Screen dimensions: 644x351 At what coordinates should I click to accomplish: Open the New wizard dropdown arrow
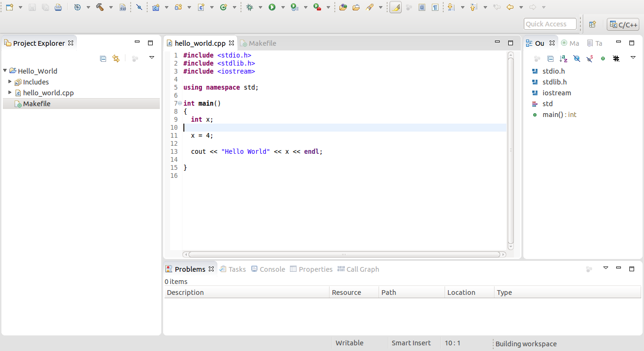(x=20, y=8)
